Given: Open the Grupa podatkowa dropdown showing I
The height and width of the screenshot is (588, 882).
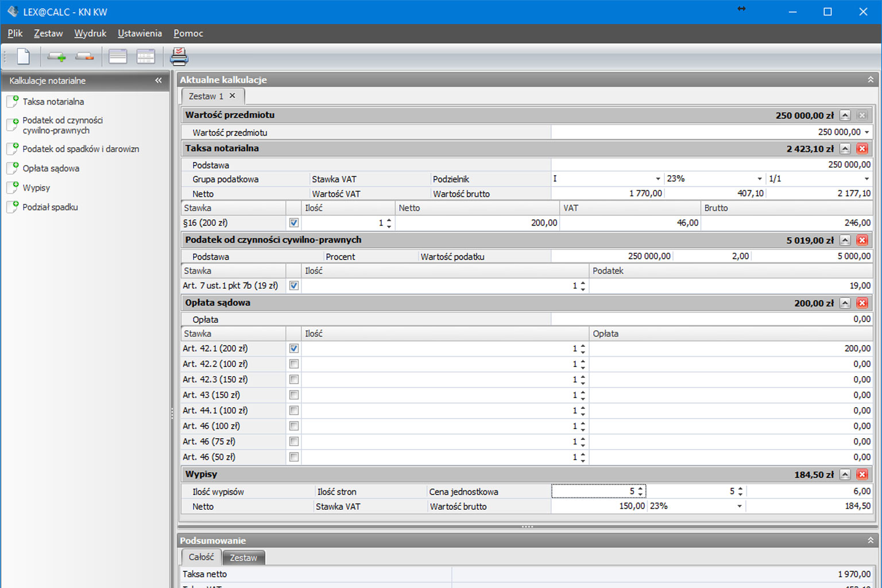Looking at the screenshot, I should [x=657, y=179].
